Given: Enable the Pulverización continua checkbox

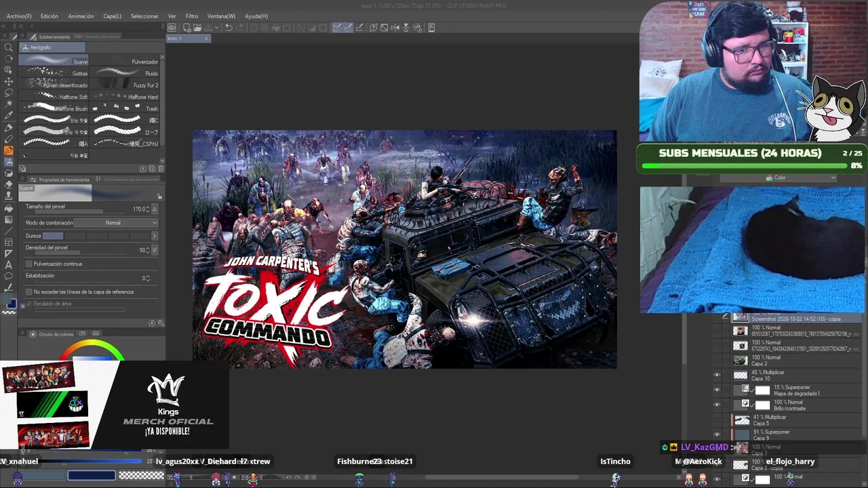Looking at the screenshot, I should tap(28, 264).
